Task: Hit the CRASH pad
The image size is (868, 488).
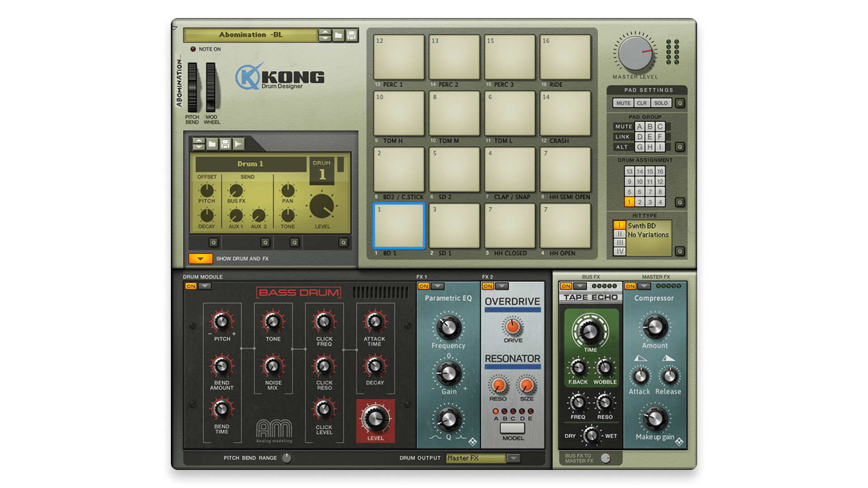Action: click(x=565, y=113)
